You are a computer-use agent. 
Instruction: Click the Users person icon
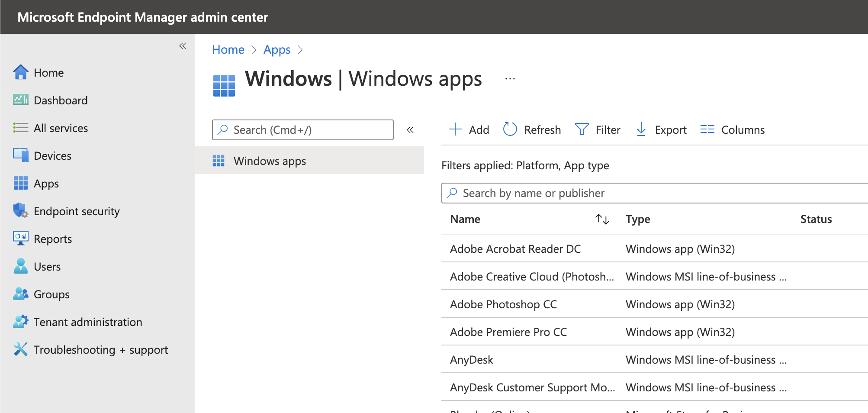tap(20, 266)
